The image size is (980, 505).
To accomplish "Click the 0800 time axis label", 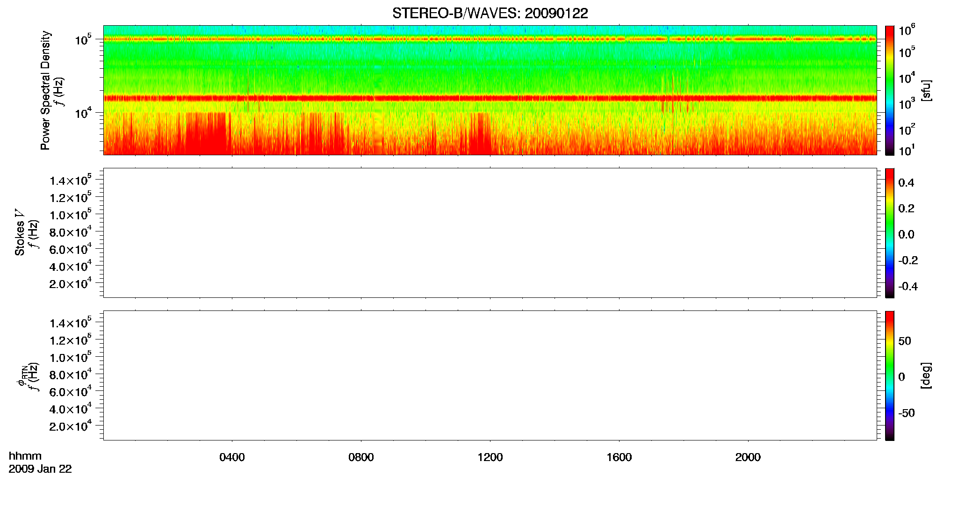I will tap(361, 457).
